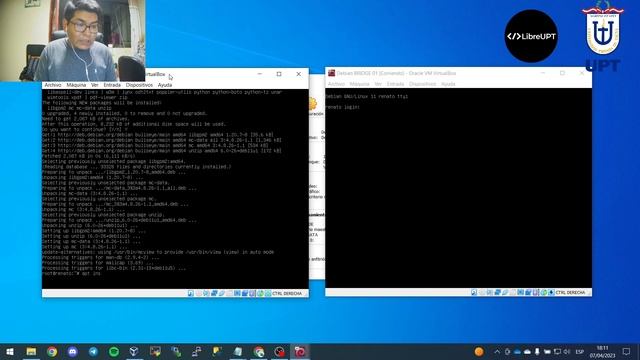Image resolution: width=640 pixels, height=360 pixels.
Task: Open Telegram from taskbar
Action: coord(93,351)
